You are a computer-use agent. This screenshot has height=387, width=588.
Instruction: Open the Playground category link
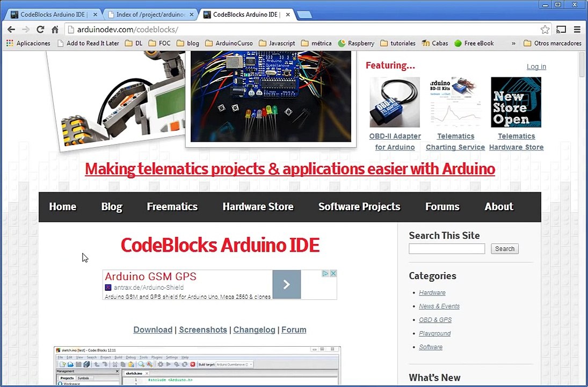(434, 333)
